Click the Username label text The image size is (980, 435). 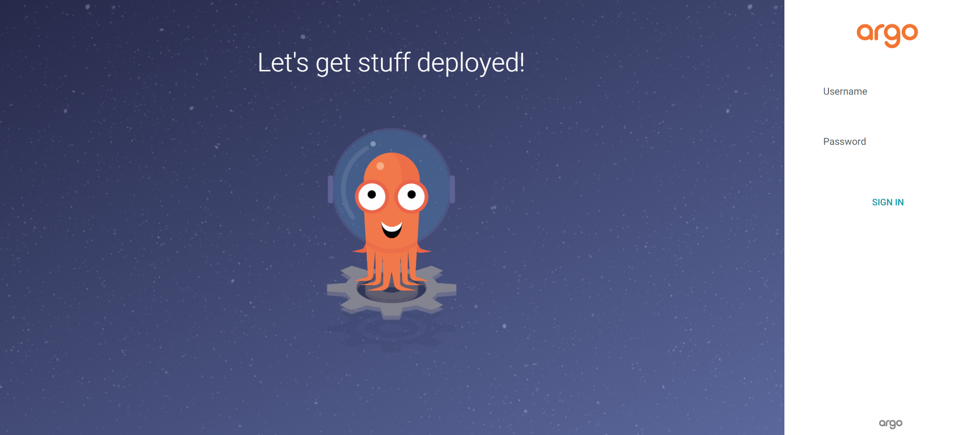(x=845, y=92)
